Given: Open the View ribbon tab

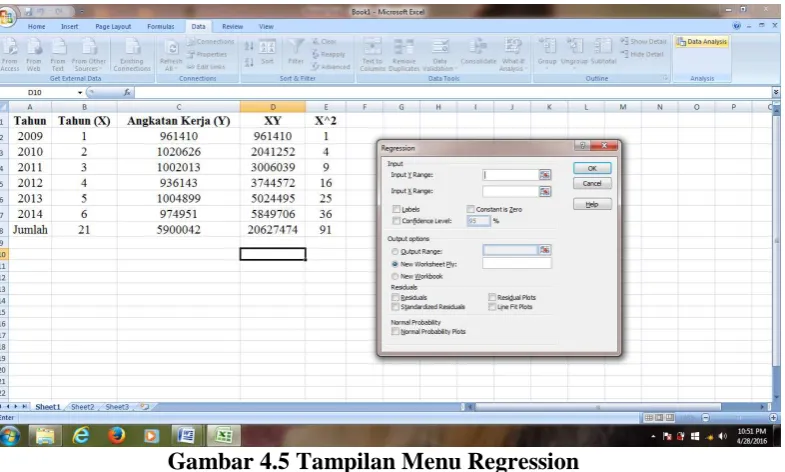Looking at the screenshot, I should pos(266,27).
